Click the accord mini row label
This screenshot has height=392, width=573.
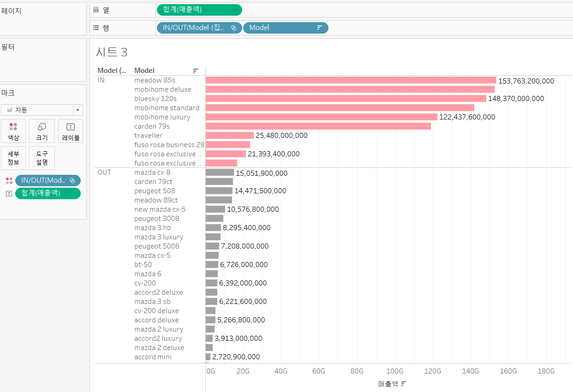[x=153, y=357]
